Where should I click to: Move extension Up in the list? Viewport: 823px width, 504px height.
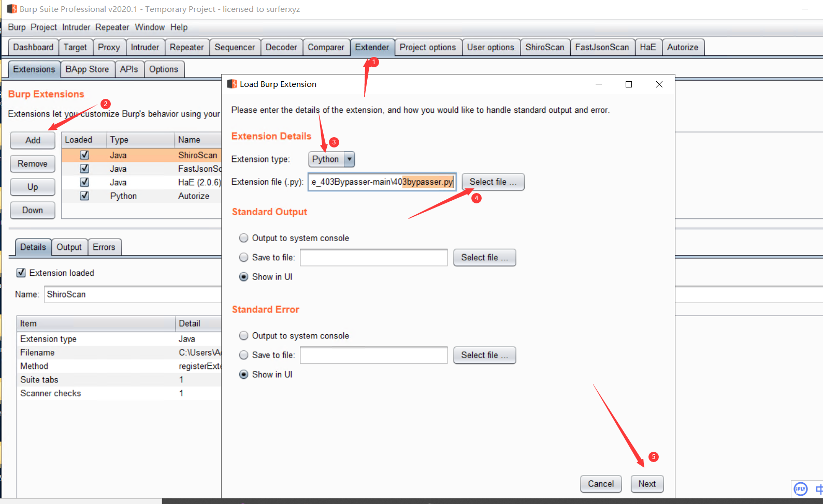(x=33, y=187)
